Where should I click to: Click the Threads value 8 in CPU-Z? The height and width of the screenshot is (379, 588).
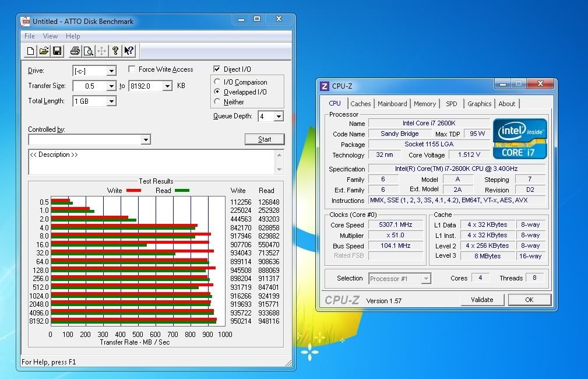coord(535,278)
